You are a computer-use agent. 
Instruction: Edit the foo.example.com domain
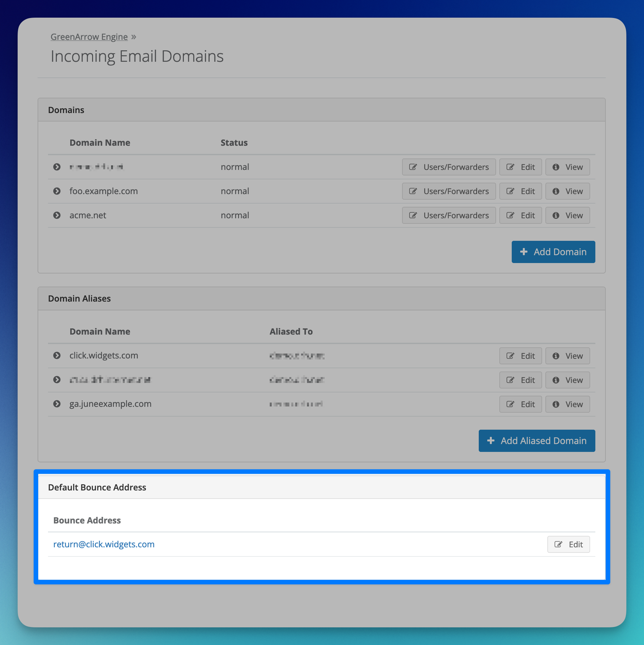tap(520, 191)
